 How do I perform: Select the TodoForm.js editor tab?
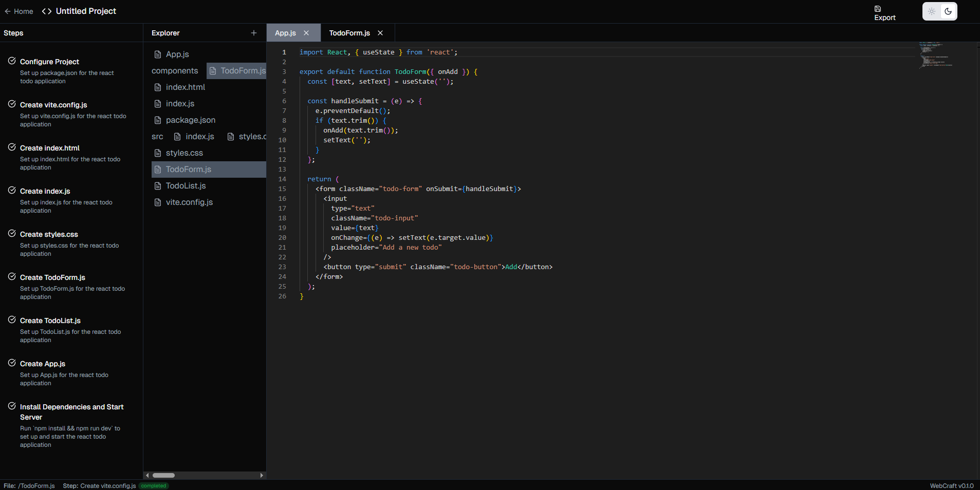(x=349, y=33)
